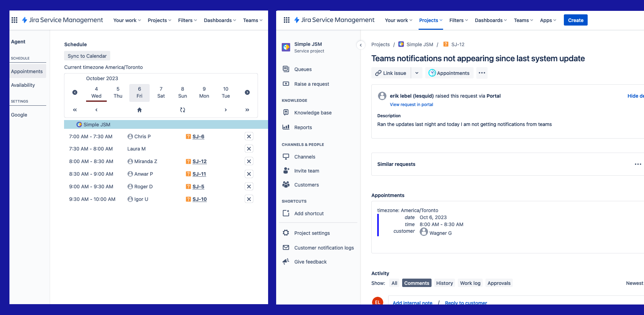Image resolution: width=644 pixels, height=315 pixels.
Task: Open the Appointments issue action button
Action: (449, 73)
